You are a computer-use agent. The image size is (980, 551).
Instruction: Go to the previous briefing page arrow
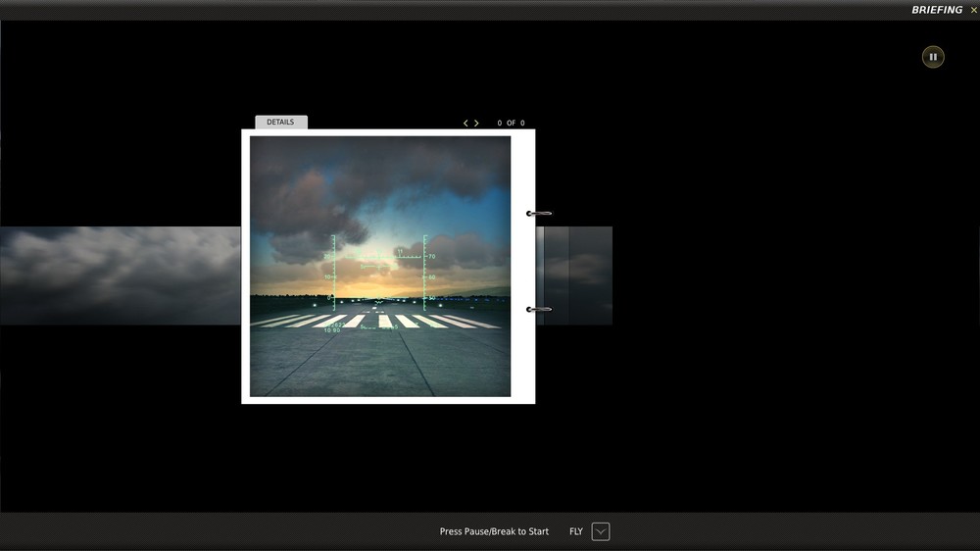465,124
